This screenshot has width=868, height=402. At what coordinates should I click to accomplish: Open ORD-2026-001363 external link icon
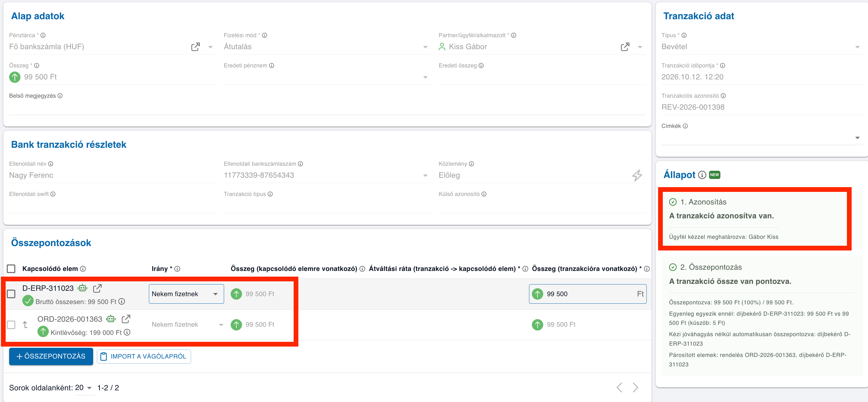click(126, 319)
